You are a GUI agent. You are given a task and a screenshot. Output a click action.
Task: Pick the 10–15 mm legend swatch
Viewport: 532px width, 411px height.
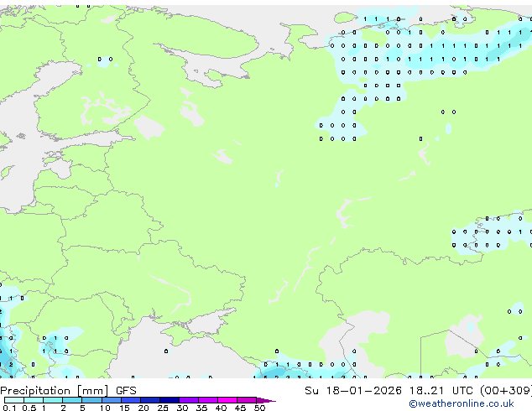pyautogui.click(x=112, y=400)
